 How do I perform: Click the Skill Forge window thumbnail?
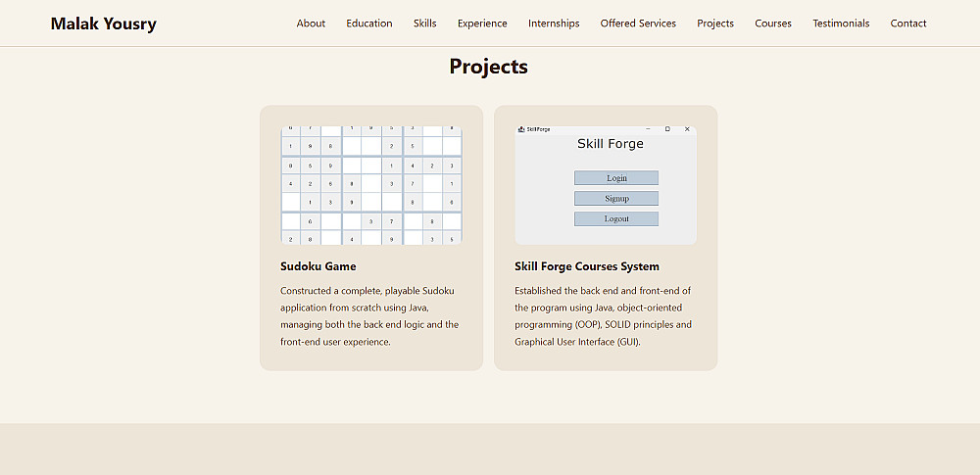606,185
